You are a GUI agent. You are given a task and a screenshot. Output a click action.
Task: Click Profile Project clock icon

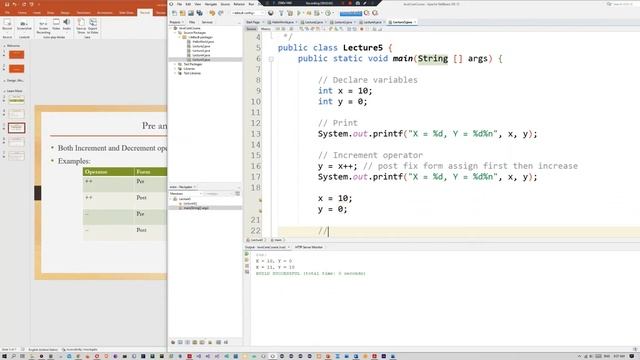(328, 13)
